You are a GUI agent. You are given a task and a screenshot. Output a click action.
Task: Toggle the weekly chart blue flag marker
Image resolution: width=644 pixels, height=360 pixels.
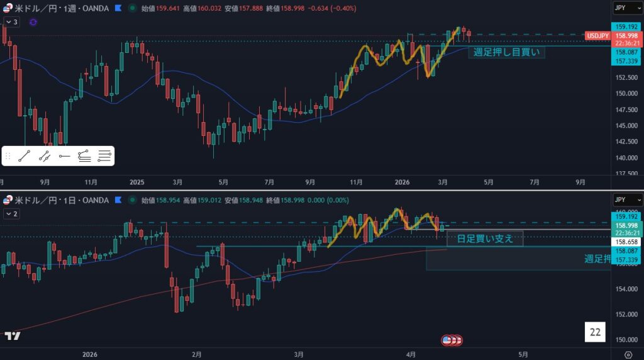coord(118,9)
